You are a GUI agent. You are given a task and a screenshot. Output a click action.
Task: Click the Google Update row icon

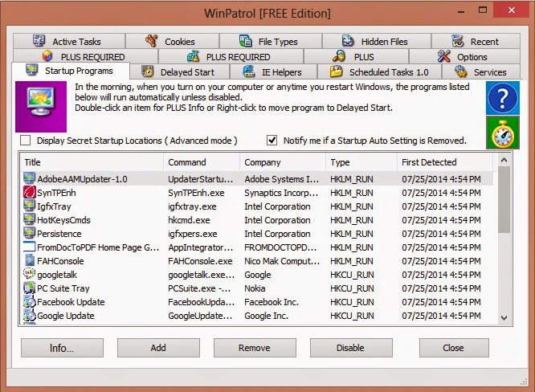[x=30, y=315]
